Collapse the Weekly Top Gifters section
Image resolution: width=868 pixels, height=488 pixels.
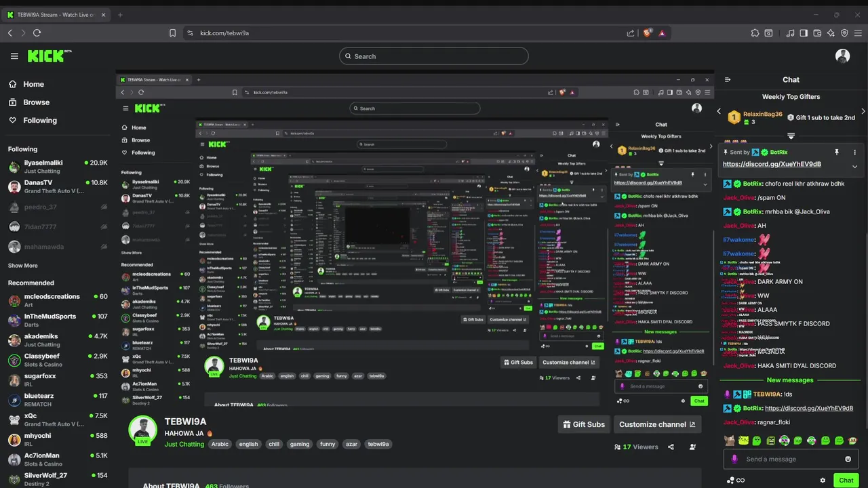pos(791,136)
